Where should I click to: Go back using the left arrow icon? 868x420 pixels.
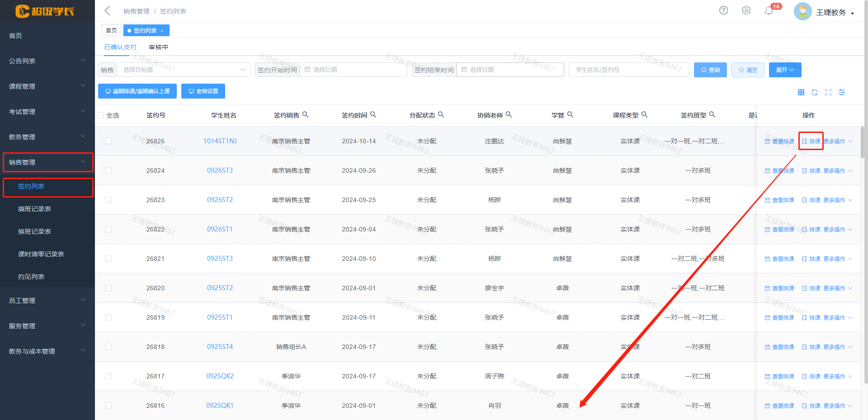108,11
